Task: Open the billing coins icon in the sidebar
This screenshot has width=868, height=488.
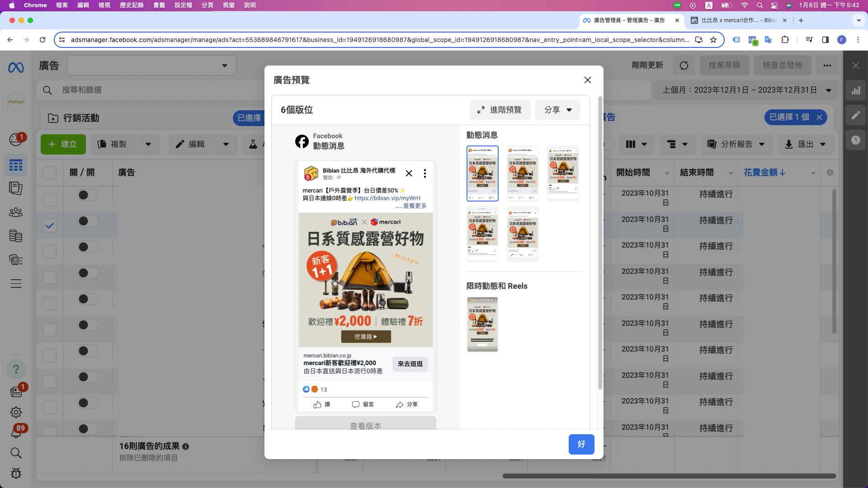Action: coord(16,236)
